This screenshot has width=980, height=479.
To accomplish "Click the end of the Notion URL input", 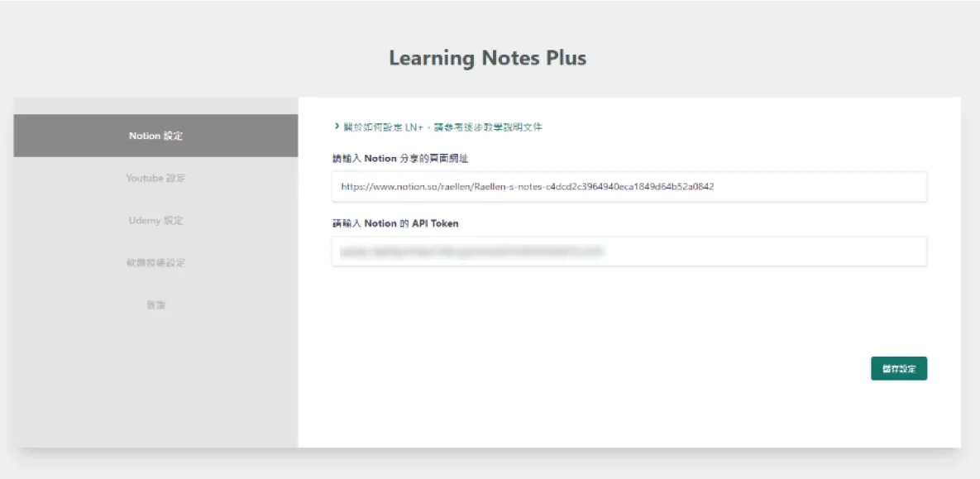I will tap(910, 187).
